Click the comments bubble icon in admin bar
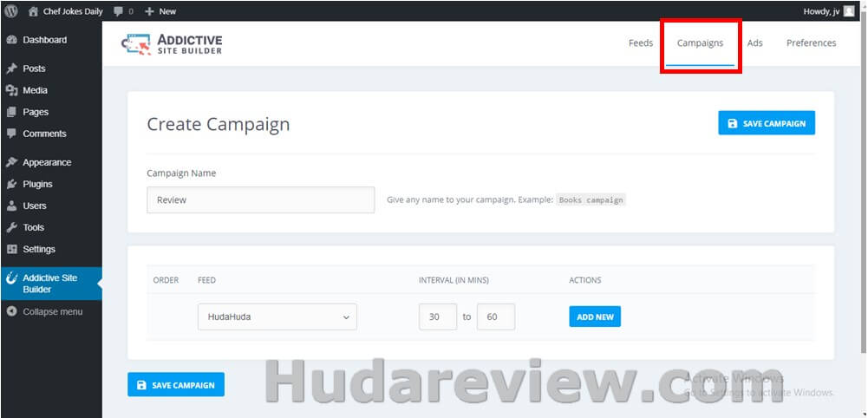868x418 pixels. coord(118,11)
